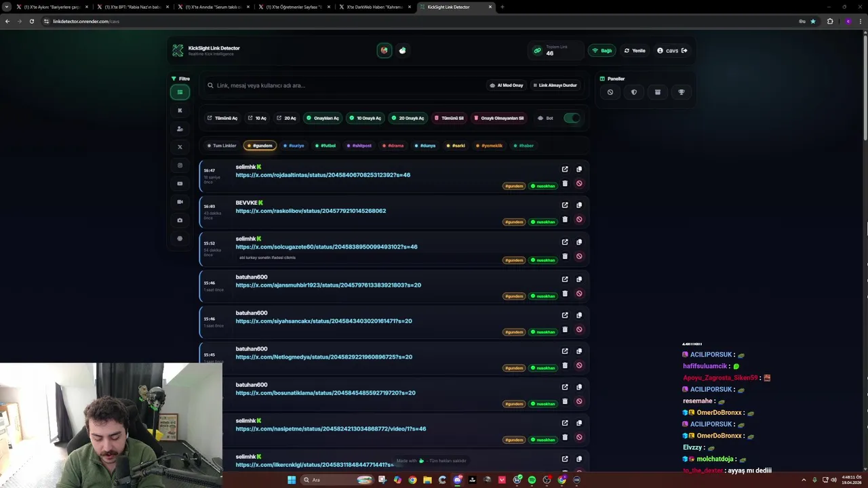
Task: Select the #dunya category tab
Action: click(x=425, y=146)
